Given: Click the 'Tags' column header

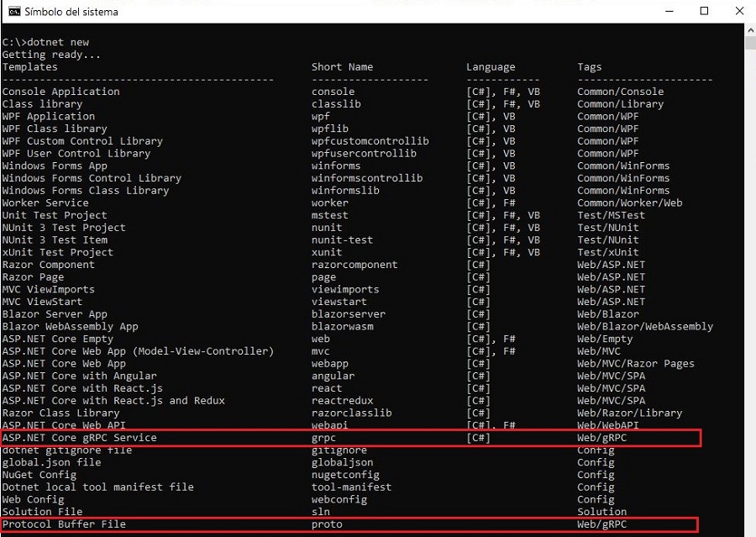Looking at the screenshot, I should 589,67.
